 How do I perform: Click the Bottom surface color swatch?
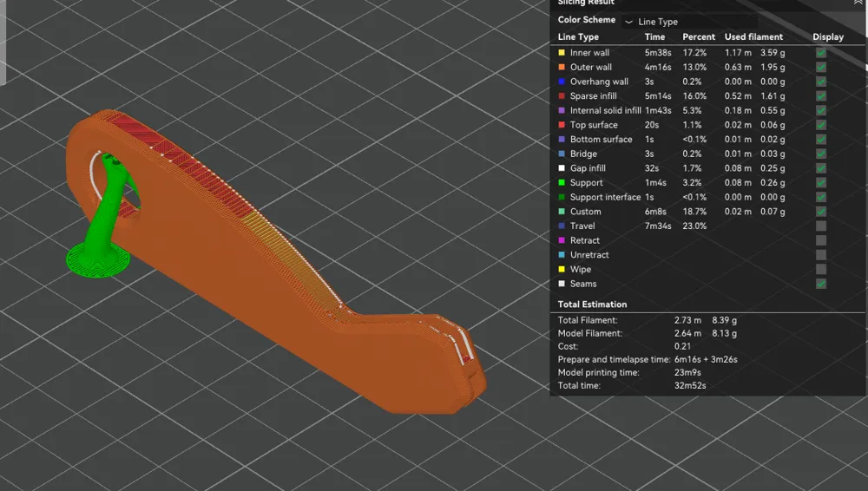[x=562, y=139]
